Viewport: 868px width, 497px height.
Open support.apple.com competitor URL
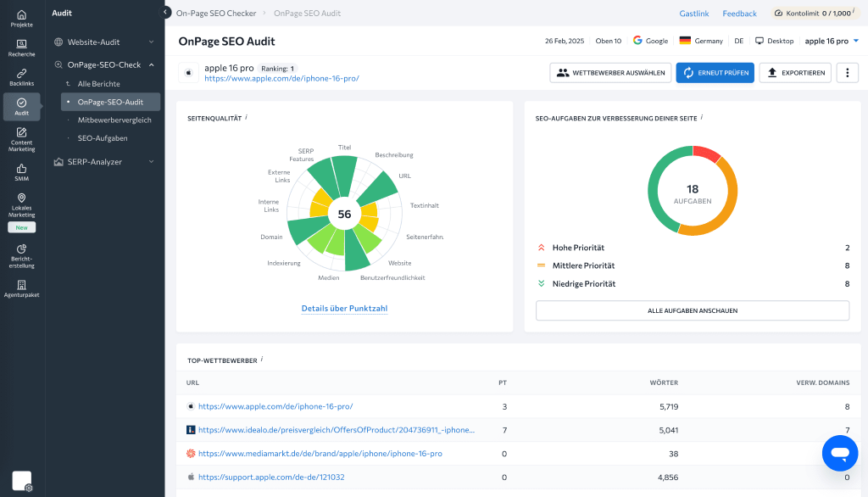click(x=271, y=477)
